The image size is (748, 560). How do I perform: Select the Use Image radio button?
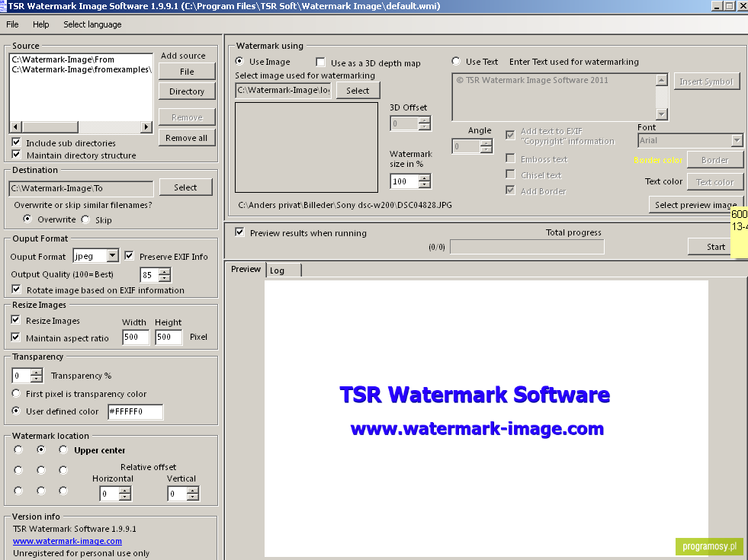tap(239, 61)
